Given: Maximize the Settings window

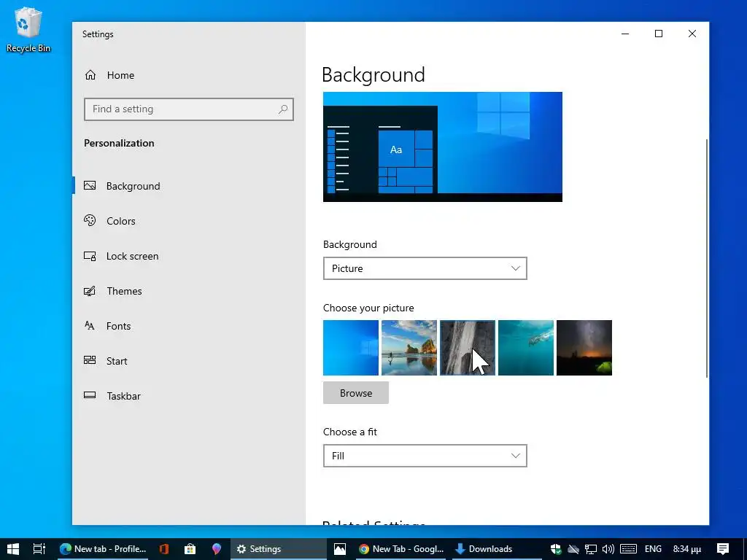Looking at the screenshot, I should click(x=659, y=34).
